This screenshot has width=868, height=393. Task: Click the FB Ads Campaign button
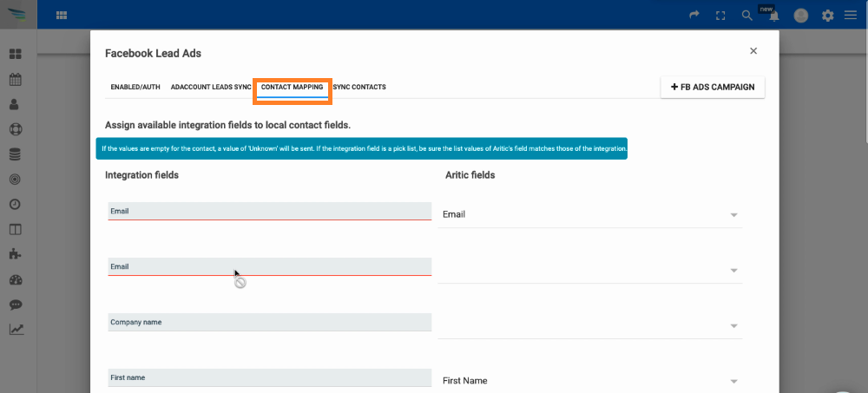pos(713,87)
